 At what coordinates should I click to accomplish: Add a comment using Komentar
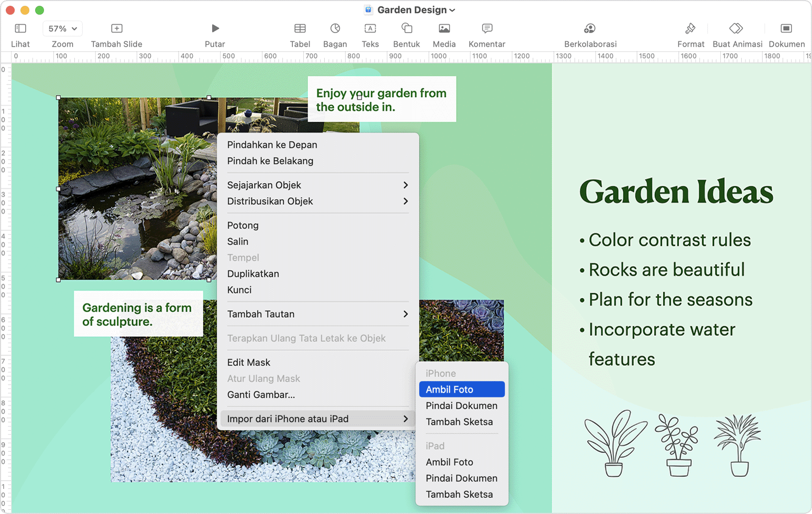point(487,29)
